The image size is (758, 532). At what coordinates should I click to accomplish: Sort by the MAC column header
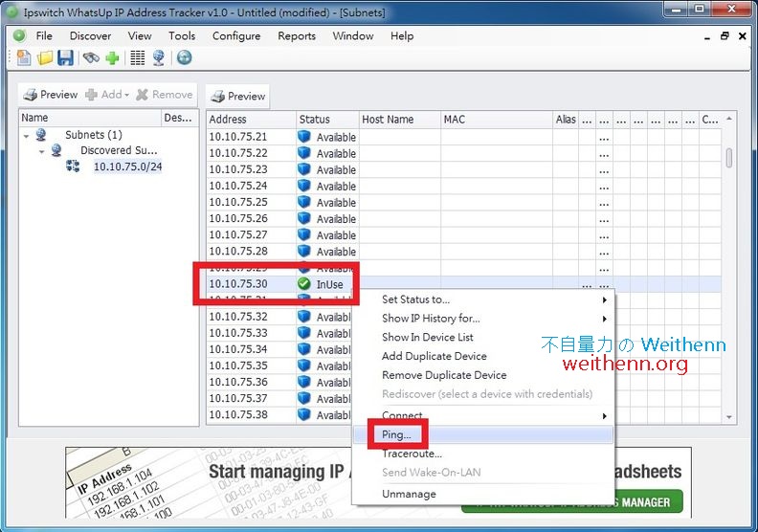(x=497, y=120)
